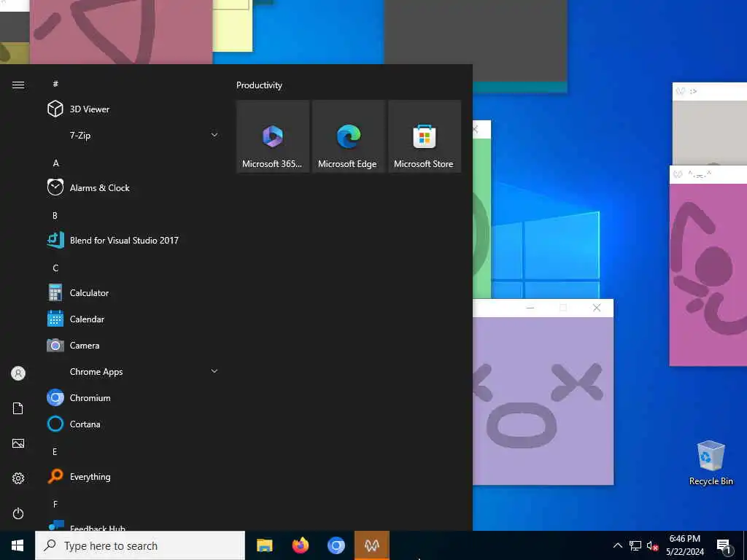Click the E letter group header
This screenshot has height=560, width=747.
pos(55,451)
